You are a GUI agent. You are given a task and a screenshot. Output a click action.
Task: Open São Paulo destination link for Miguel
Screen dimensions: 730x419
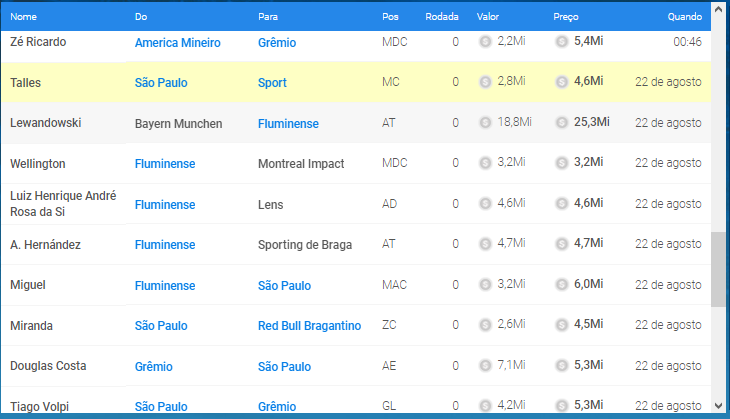coord(284,285)
